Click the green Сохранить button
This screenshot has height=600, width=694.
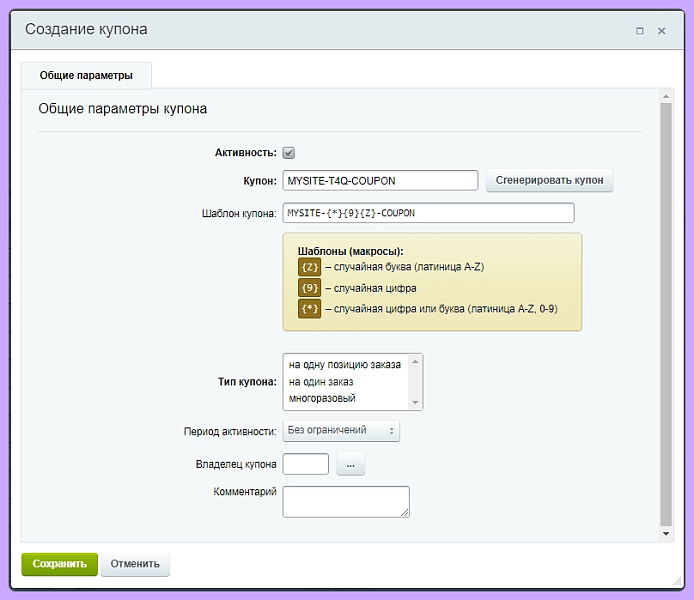(60, 564)
